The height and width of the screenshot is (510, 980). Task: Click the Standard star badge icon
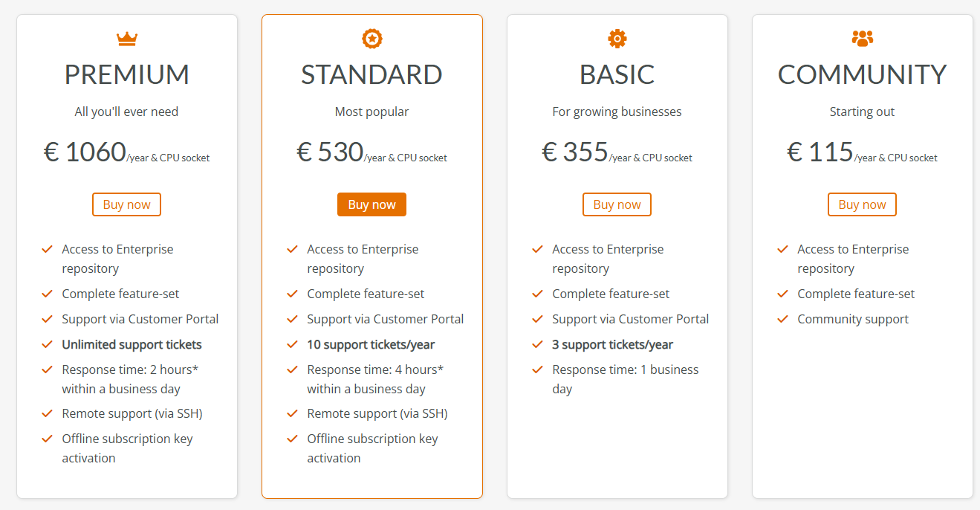pos(371,38)
